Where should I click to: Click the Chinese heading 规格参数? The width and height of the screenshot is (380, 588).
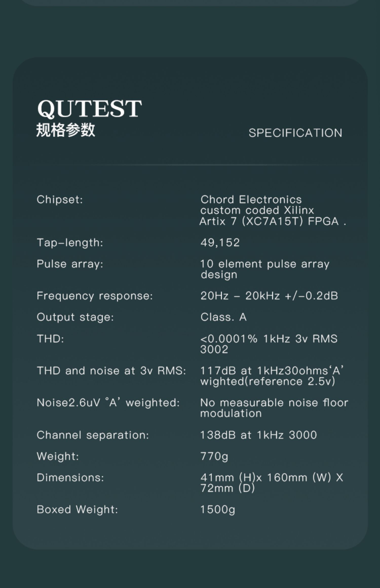(66, 130)
